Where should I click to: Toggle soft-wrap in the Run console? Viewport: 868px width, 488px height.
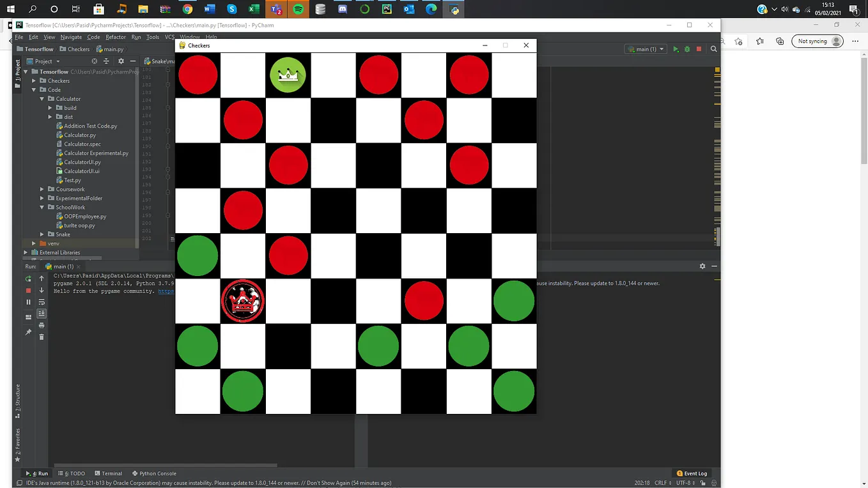[42, 303]
